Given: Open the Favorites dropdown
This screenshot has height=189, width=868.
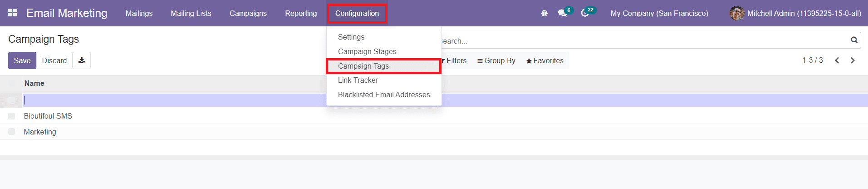Looking at the screenshot, I should pos(545,60).
